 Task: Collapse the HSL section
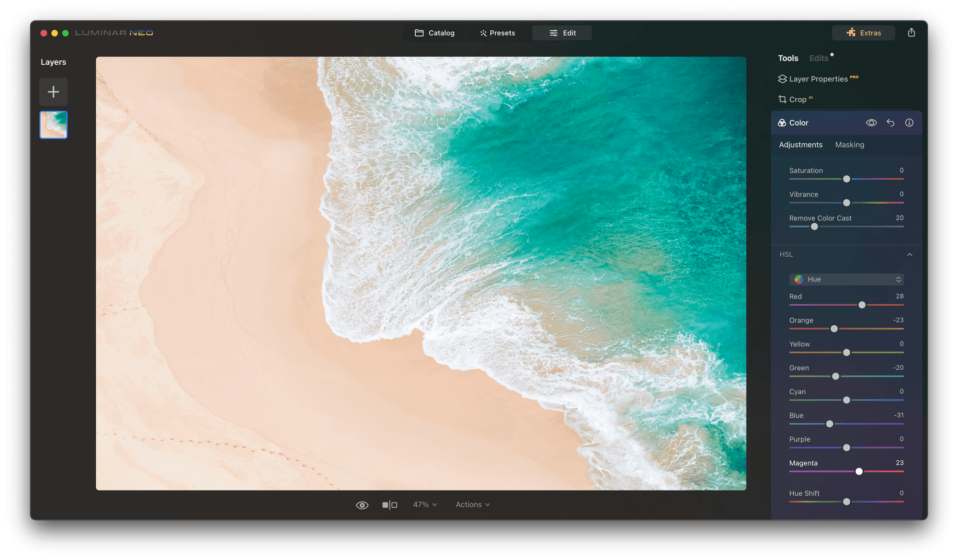910,254
